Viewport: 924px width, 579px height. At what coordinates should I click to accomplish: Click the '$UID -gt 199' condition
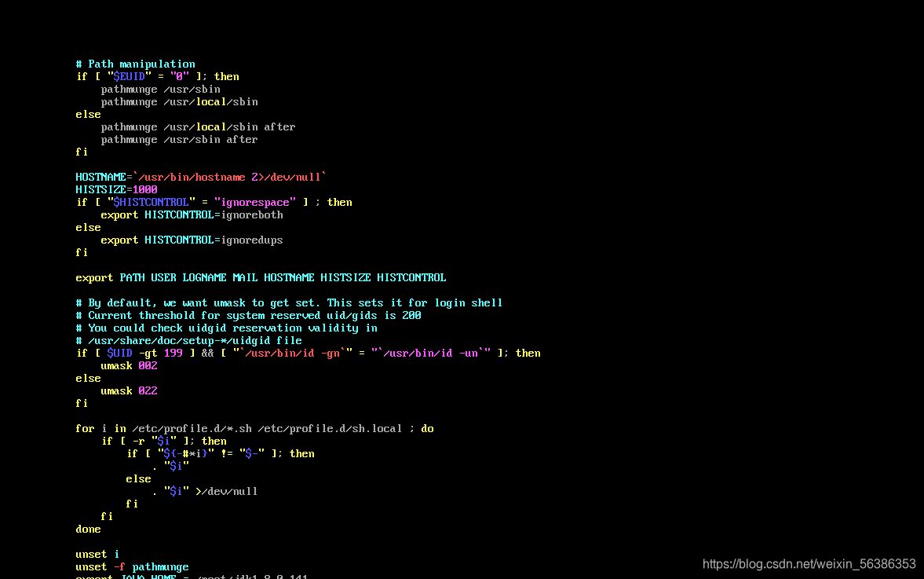click(144, 354)
